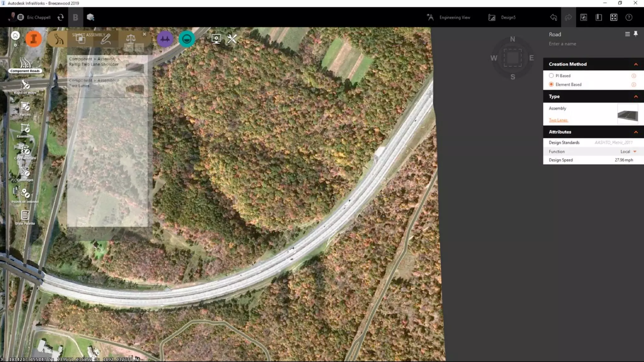Viewport: 644px width, 362px height.
Task: Open the purple bridge design tools
Action: click(x=165, y=39)
